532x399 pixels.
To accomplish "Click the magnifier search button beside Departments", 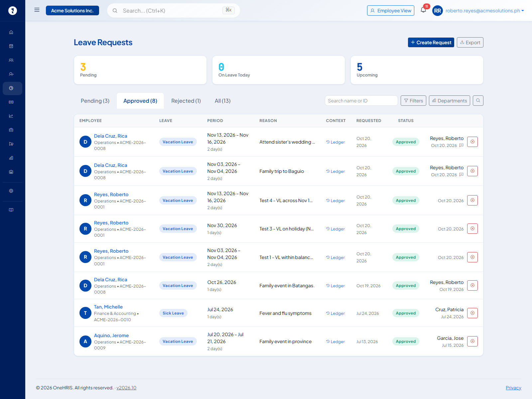I will [478, 100].
